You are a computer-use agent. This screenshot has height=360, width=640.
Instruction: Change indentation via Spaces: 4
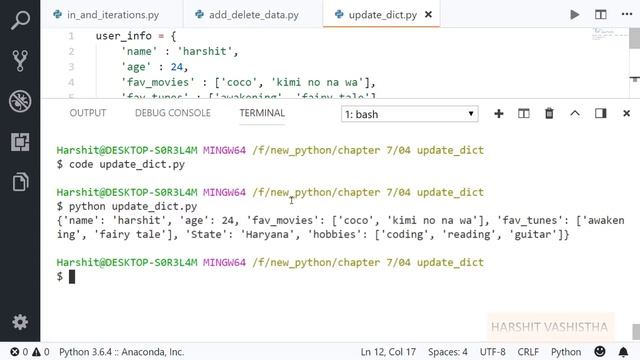447,352
